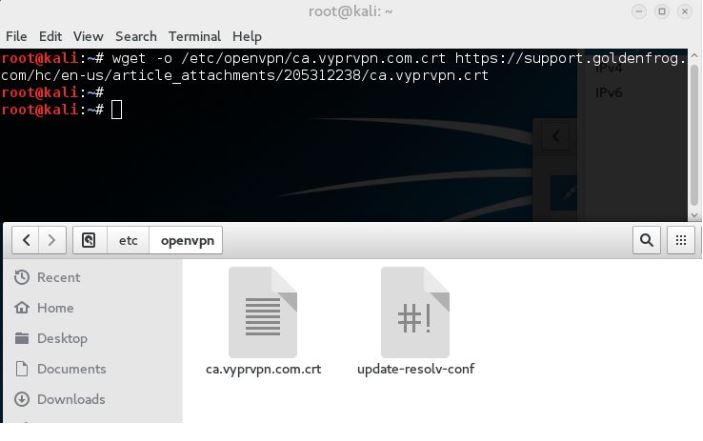
Task: Switch file manager to grid view
Action: [x=681, y=240]
